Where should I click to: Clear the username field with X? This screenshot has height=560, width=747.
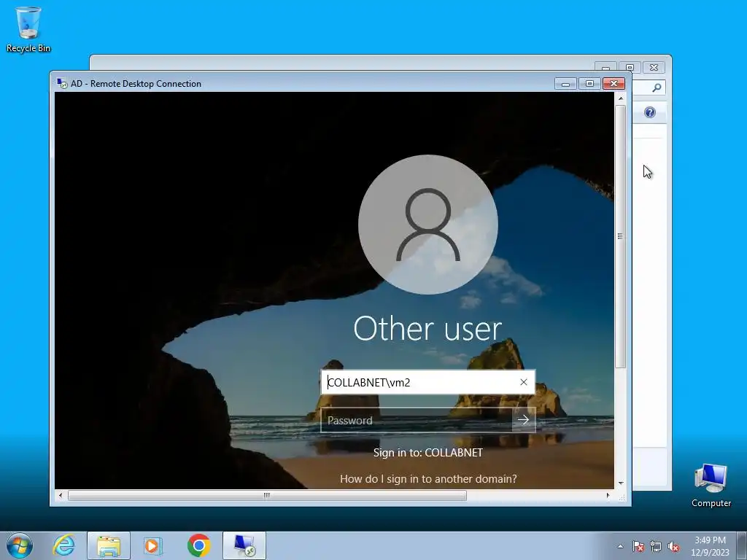524,382
